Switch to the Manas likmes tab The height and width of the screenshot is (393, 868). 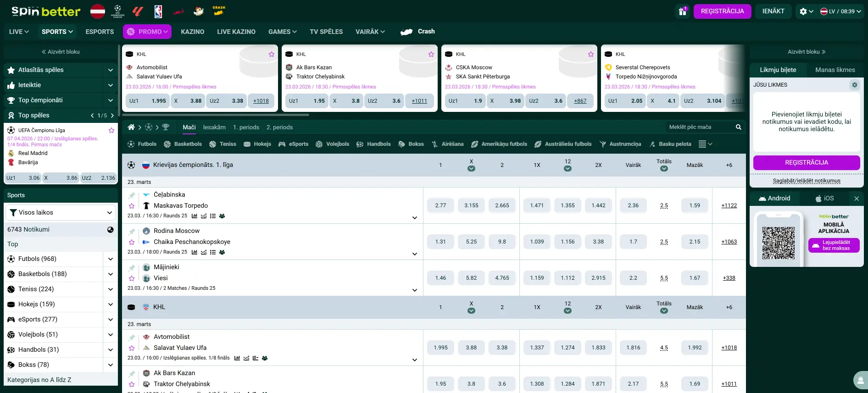pos(835,70)
